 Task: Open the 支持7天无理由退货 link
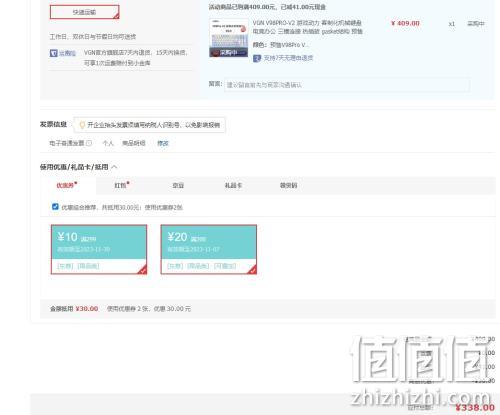click(x=288, y=58)
